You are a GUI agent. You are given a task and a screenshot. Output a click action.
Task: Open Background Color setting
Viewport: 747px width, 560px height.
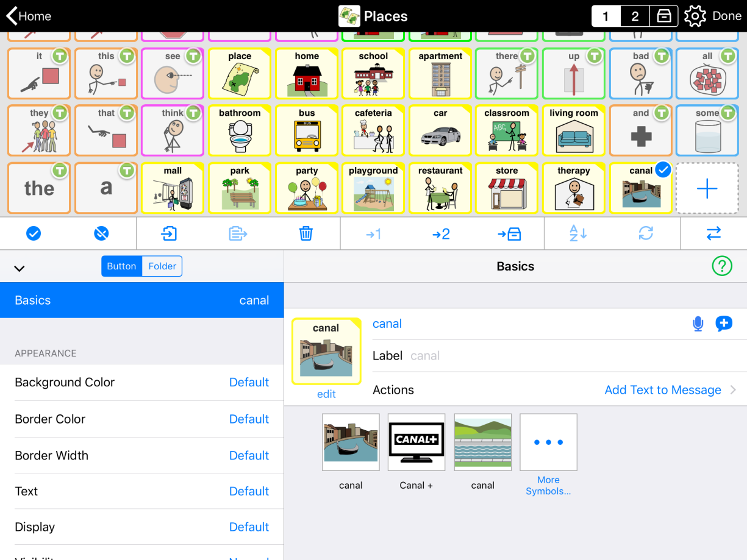point(141,382)
